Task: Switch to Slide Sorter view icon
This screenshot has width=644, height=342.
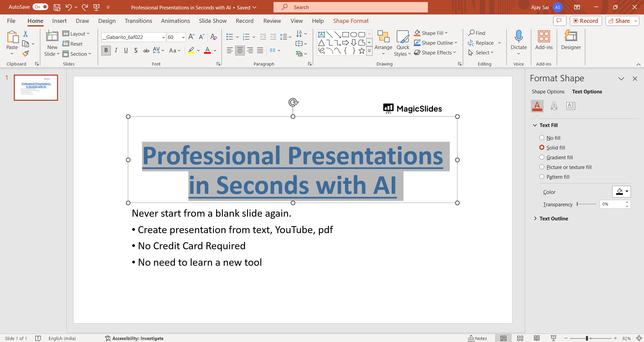Action: coord(520,338)
